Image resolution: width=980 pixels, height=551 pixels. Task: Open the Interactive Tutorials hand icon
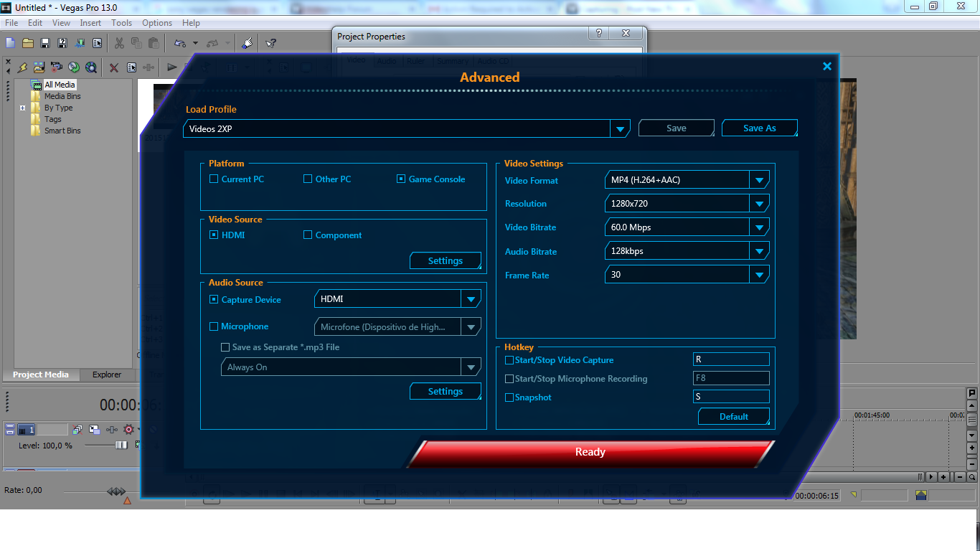248,43
